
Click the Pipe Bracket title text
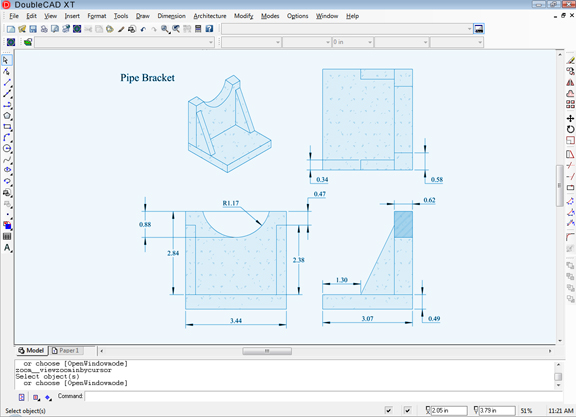147,78
